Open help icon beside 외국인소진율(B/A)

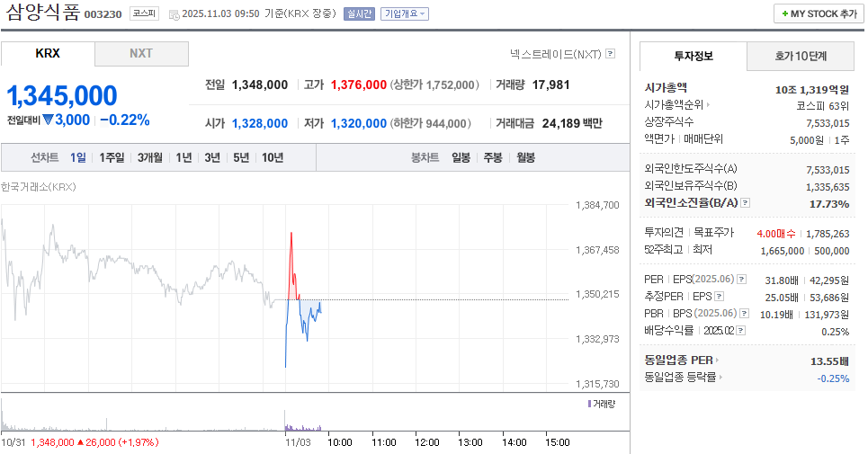pyautogui.click(x=745, y=203)
